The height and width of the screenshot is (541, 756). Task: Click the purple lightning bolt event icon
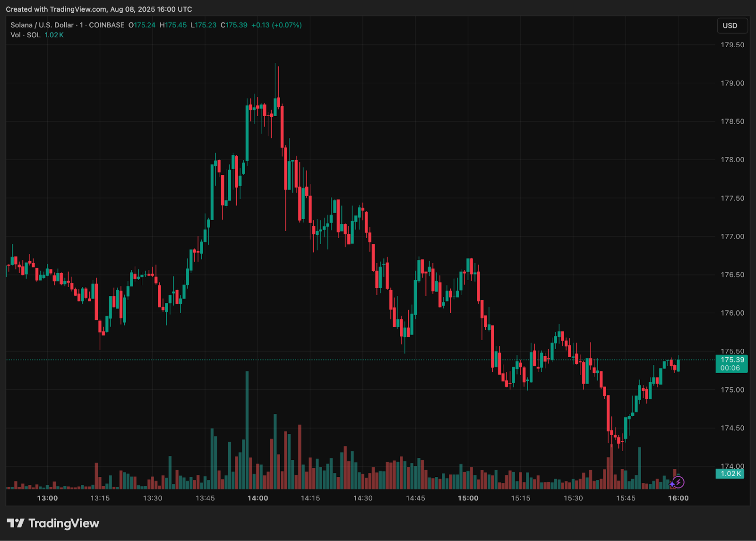(x=678, y=482)
